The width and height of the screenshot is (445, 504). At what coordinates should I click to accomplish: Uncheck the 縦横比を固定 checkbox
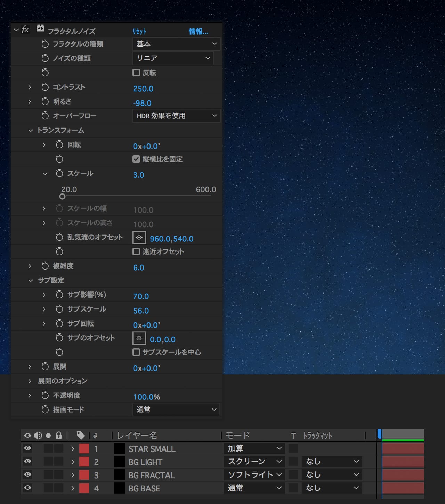(x=136, y=159)
